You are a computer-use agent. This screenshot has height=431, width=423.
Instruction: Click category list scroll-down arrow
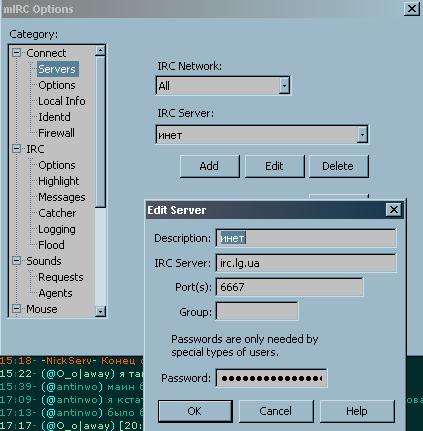pyautogui.click(x=100, y=311)
